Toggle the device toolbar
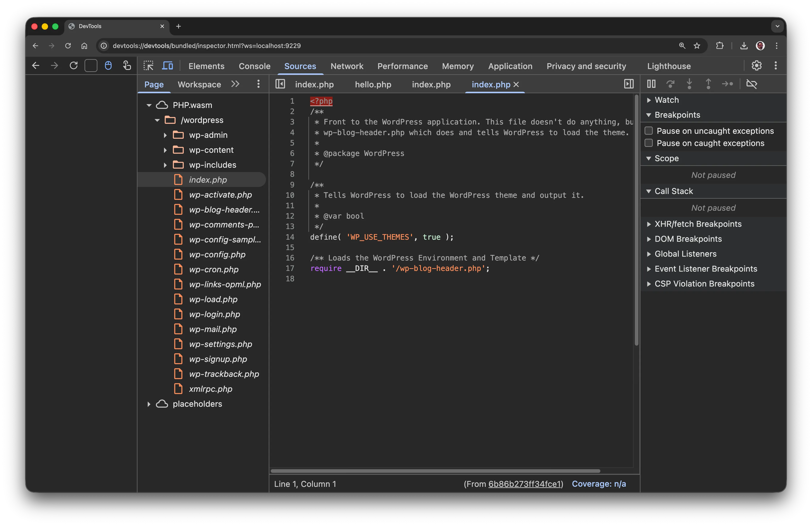Viewport: 812px width, 526px height. [x=167, y=65]
